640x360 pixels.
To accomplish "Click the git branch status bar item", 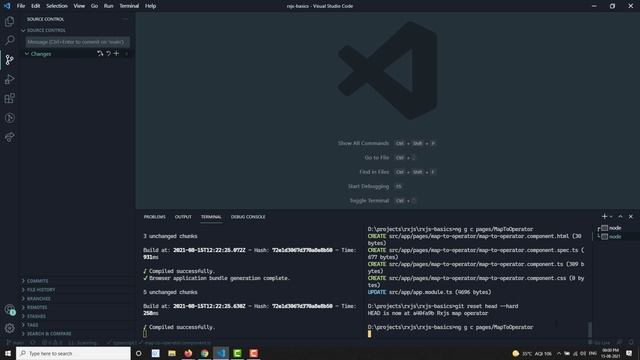I will [x=15, y=343].
